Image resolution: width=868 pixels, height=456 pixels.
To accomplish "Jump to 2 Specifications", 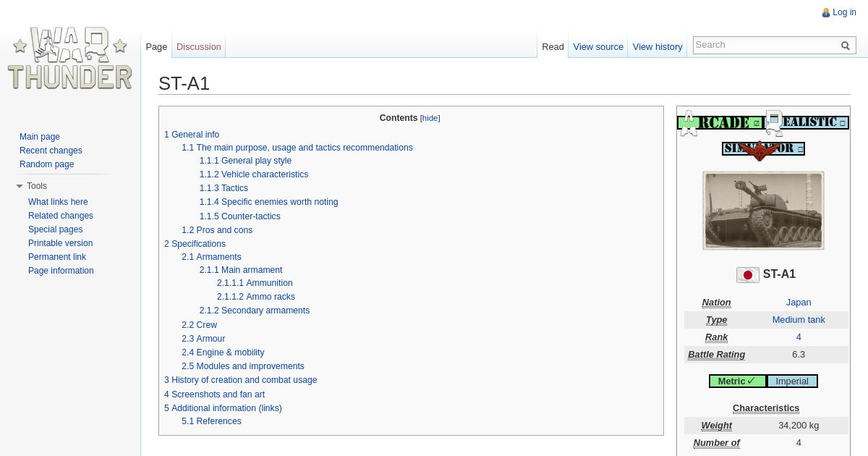I will click(195, 244).
